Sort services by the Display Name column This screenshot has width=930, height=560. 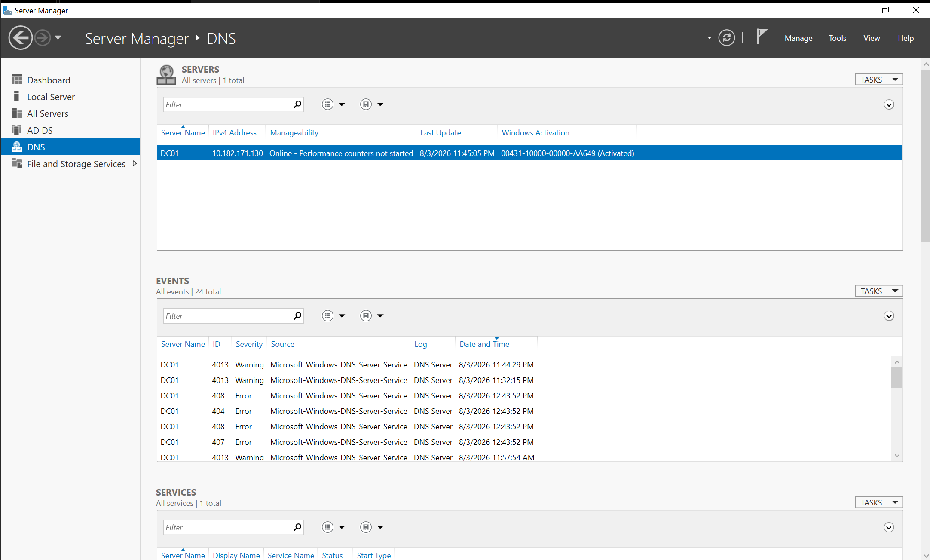(236, 555)
